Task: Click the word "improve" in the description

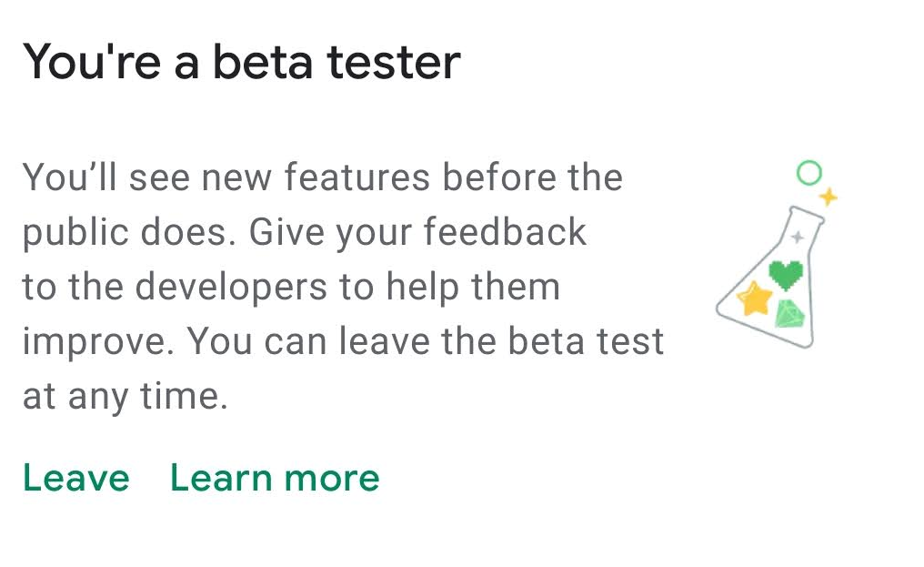Action: (95, 343)
